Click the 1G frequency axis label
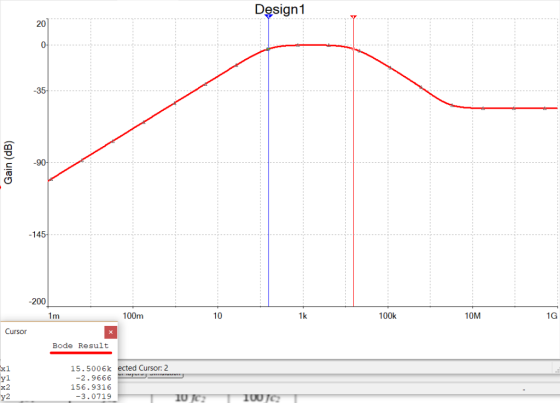This screenshot has height=403, width=560. point(552,316)
